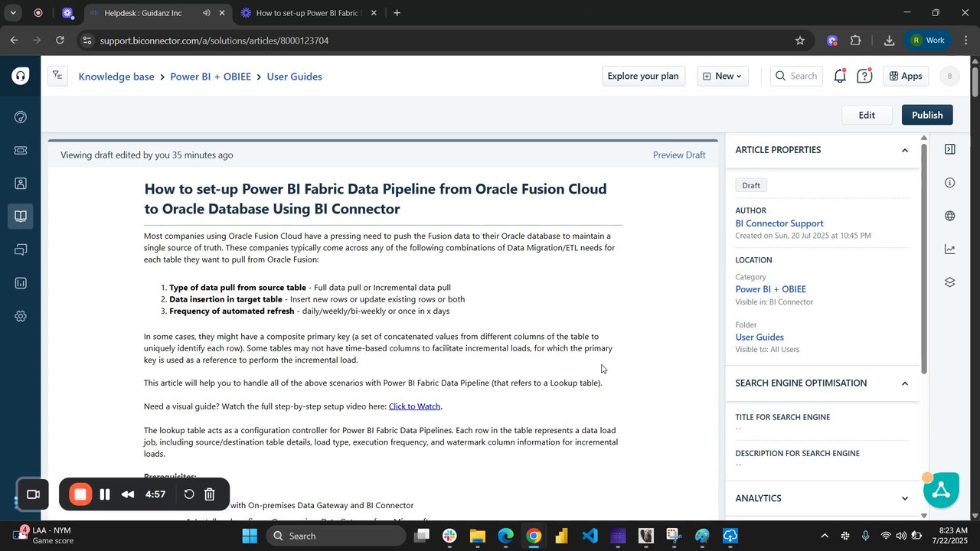This screenshot has height=551, width=980.
Task: Open the Forums chat icon in sidebar
Action: [21, 250]
